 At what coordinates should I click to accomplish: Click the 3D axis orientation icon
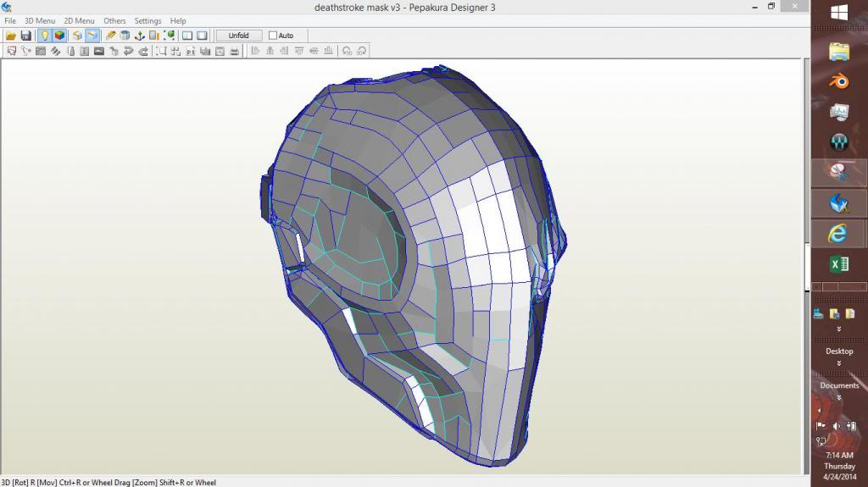(x=140, y=36)
